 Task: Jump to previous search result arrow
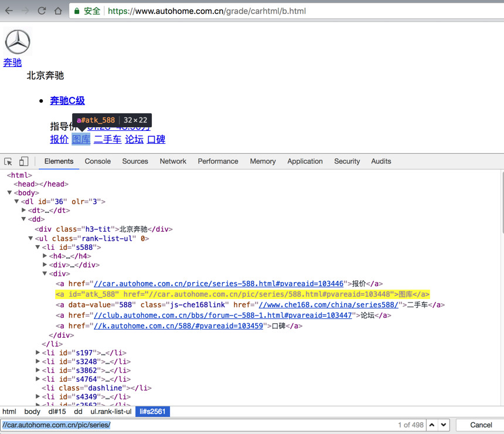click(x=432, y=425)
